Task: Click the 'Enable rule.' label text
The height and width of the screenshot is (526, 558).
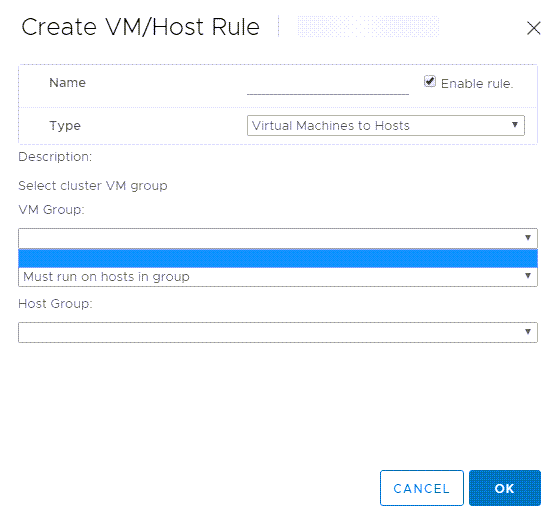Action: pos(477,84)
